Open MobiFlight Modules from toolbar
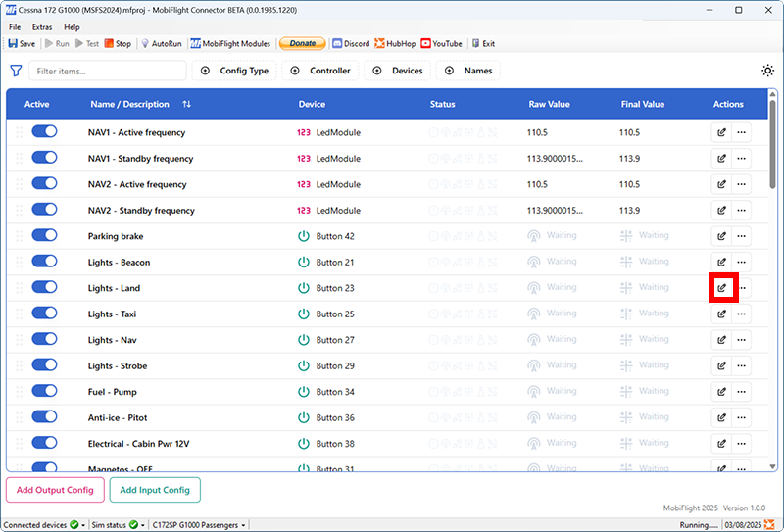The width and height of the screenshot is (784, 532). (230, 43)
